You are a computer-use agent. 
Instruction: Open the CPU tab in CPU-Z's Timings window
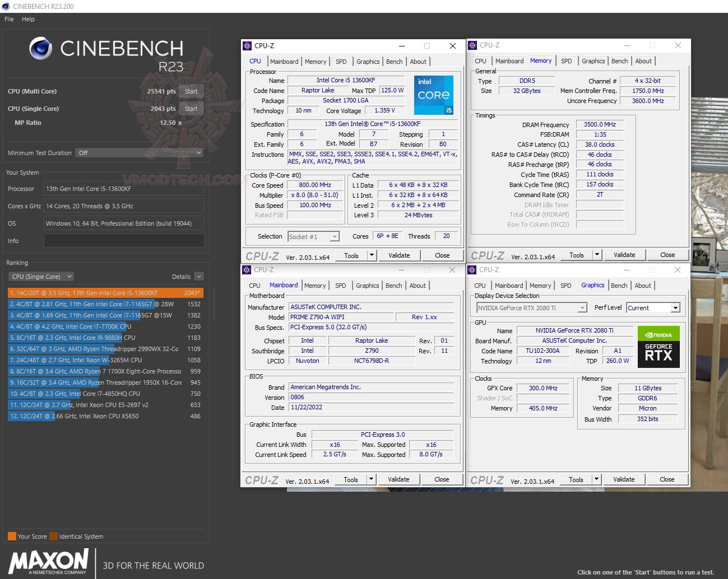(481, 61)
